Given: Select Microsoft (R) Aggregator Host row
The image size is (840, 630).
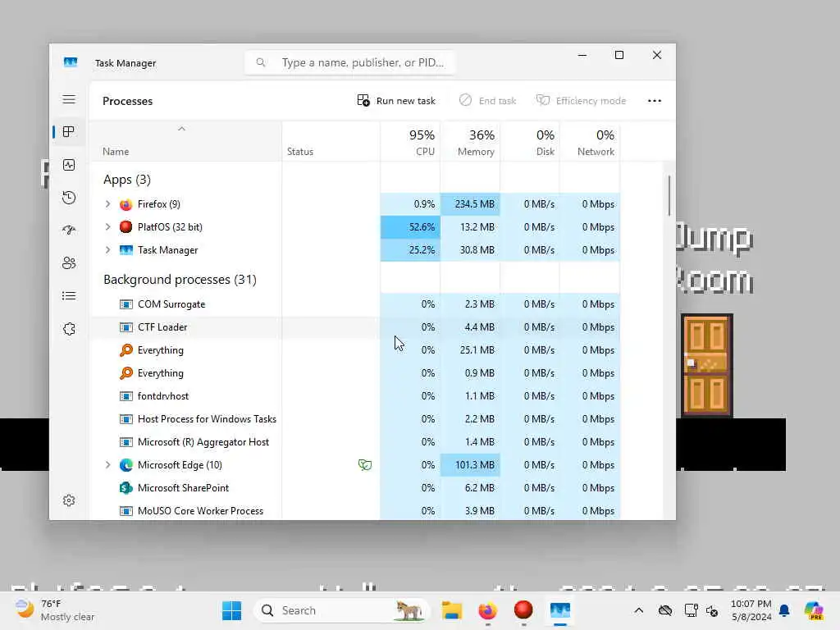Looking at the screenshot, I should click(x=356, y=442).
